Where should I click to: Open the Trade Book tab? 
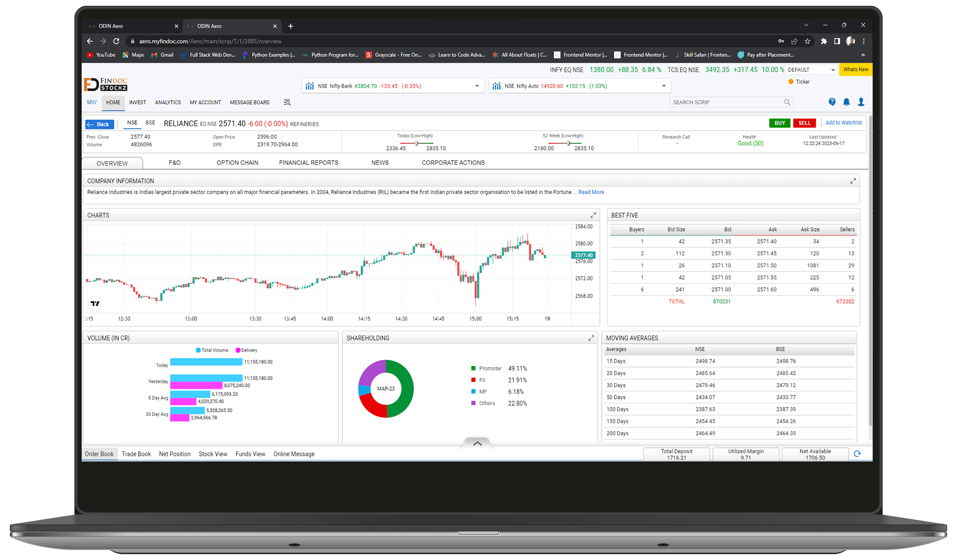click(x=136, y=454)
